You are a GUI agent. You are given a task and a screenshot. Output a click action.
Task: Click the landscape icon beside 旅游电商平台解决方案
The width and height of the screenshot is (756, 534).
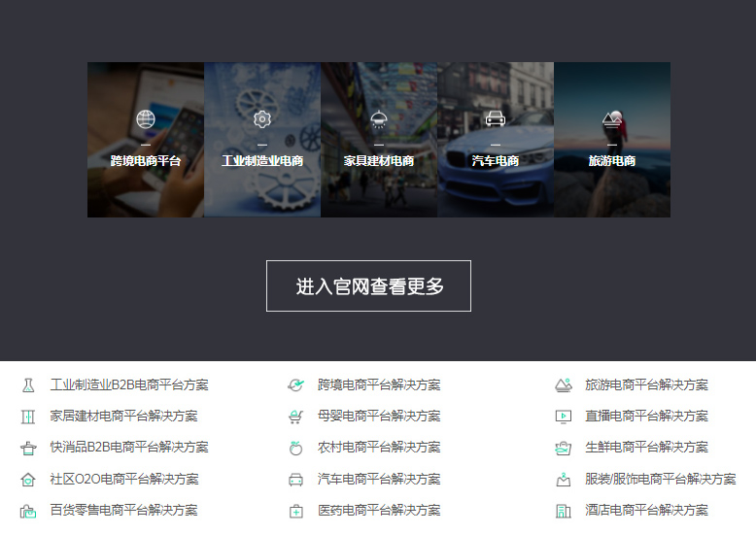[x=564, y=385]
